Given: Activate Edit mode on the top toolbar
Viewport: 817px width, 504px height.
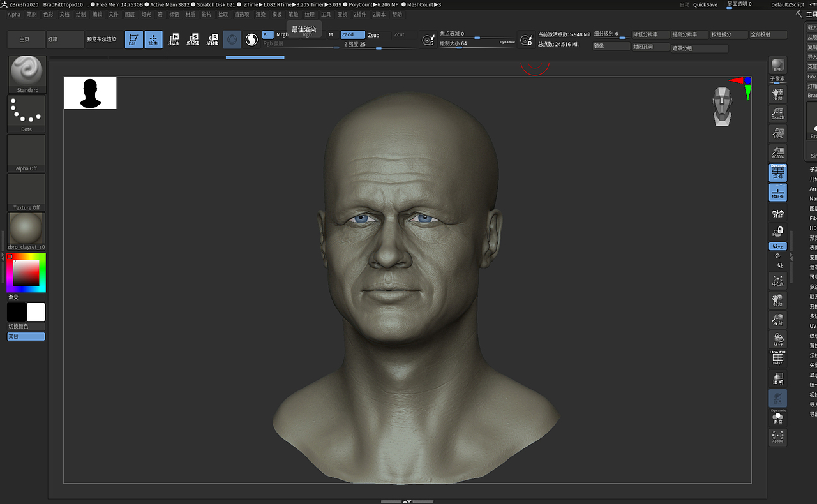Looking at the screenshot, I should tap(134, 40).
